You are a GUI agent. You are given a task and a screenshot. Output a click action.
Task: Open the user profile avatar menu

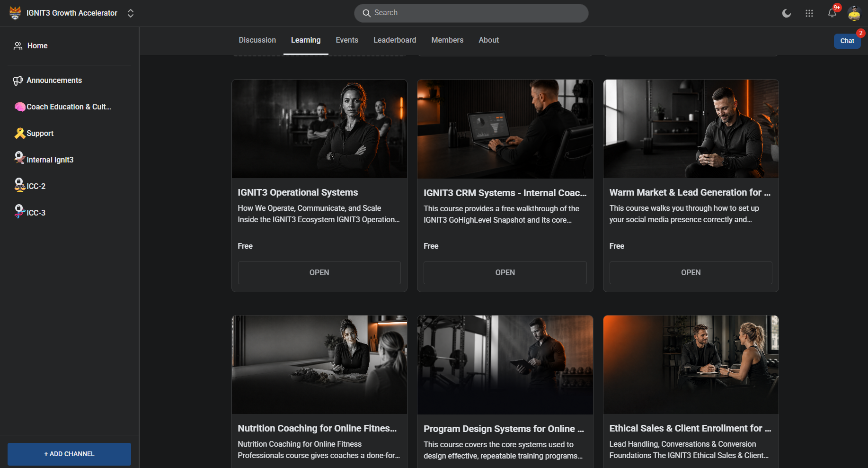854,13
